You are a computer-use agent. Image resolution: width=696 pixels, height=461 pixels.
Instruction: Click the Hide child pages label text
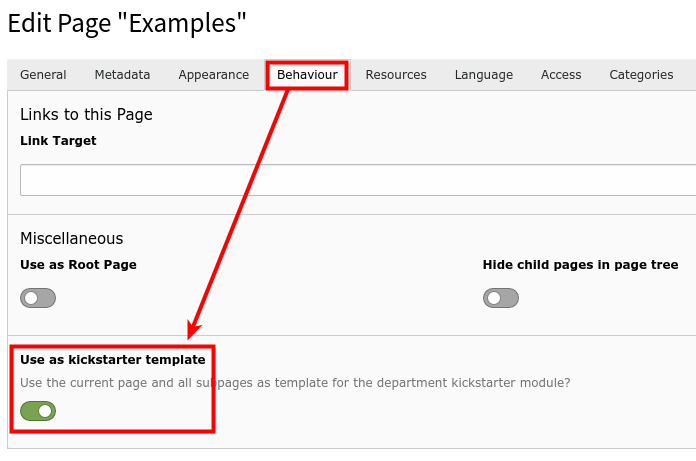click(x=581, y=265)
